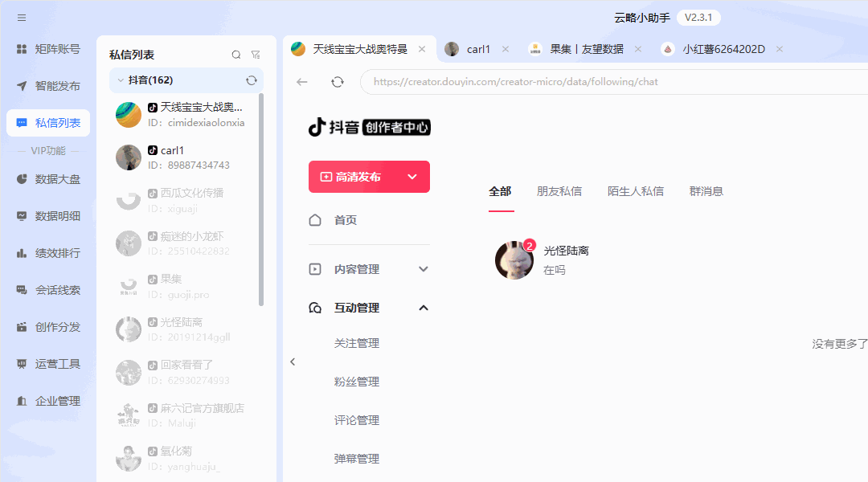Open 企业管理 section
Image resolution: width=868 pixels, height=482 pixels.
tap(48, 401)
